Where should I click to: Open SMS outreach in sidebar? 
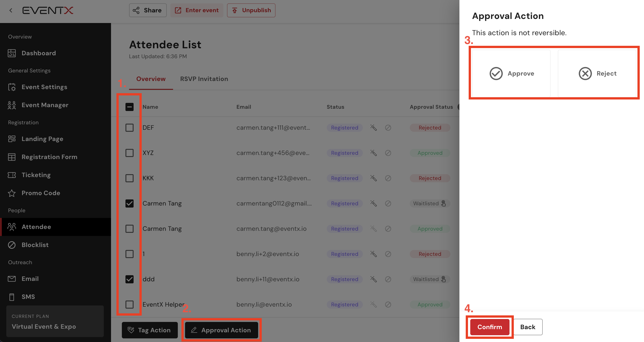click(x=56, y=297)
